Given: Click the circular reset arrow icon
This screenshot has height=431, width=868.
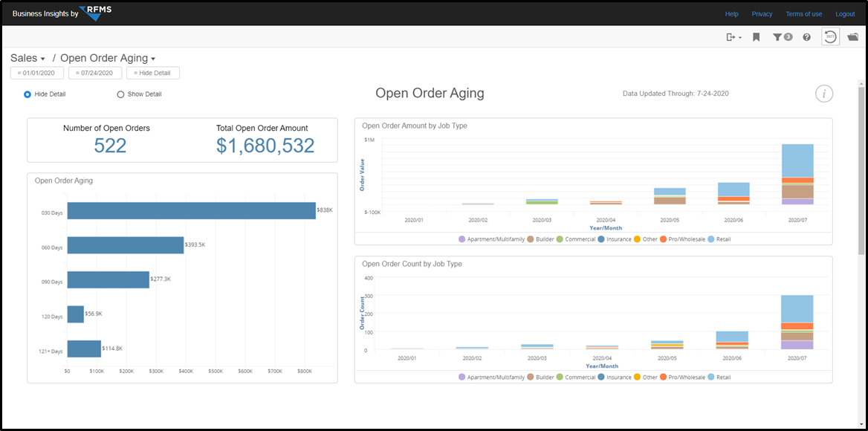Looking at the screenshot, I should click(x=830, y=37).
